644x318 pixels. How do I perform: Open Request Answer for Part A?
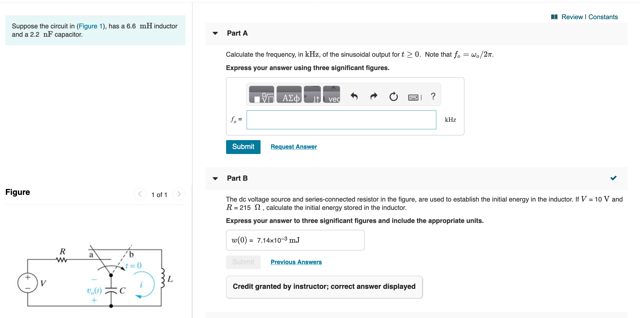click(294, 146)
